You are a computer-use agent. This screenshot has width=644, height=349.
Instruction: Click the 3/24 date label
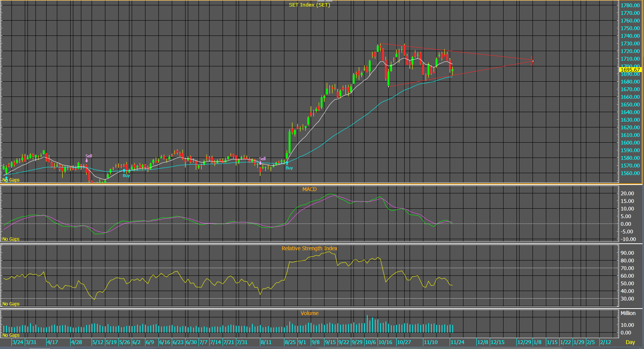coord(18,342)
